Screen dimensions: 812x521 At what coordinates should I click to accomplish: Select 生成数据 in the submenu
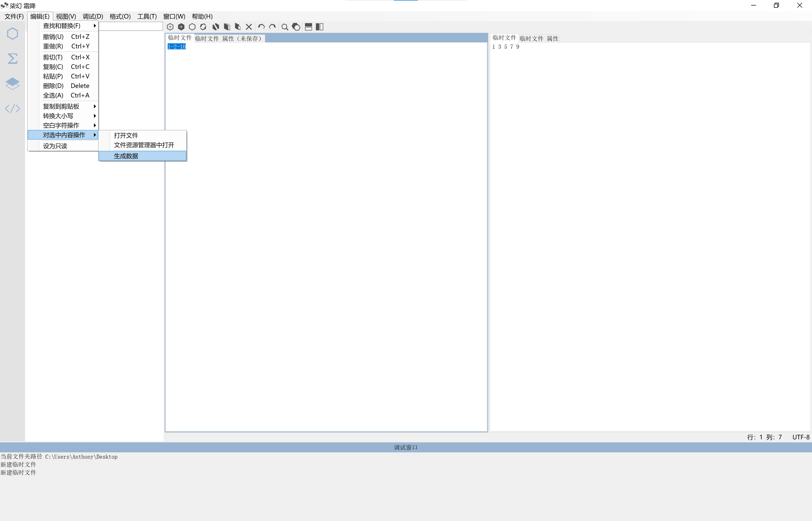(143, 156)
